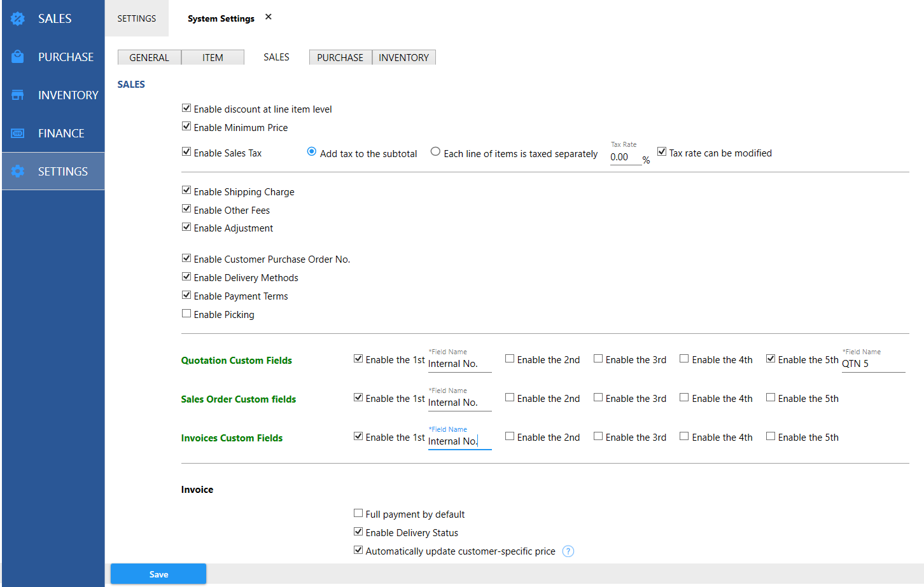Open the INVENTORY settings tab
Screen dimensions: 924x587
pyautogui.click(x=403, y=57)
